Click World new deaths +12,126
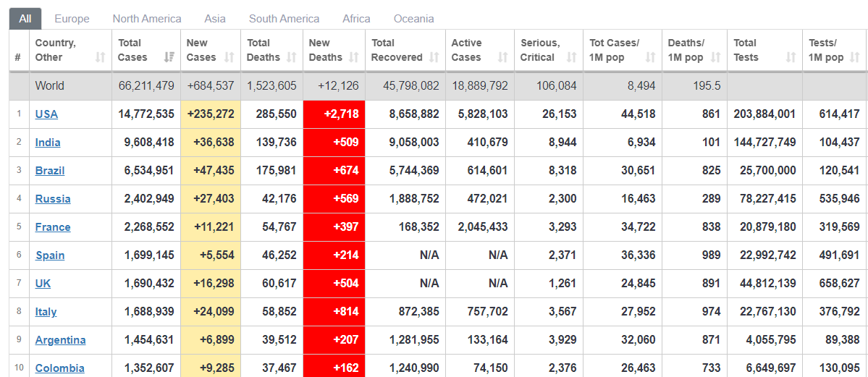This screenshot has height=377, width=868. (x=338, y=86)
